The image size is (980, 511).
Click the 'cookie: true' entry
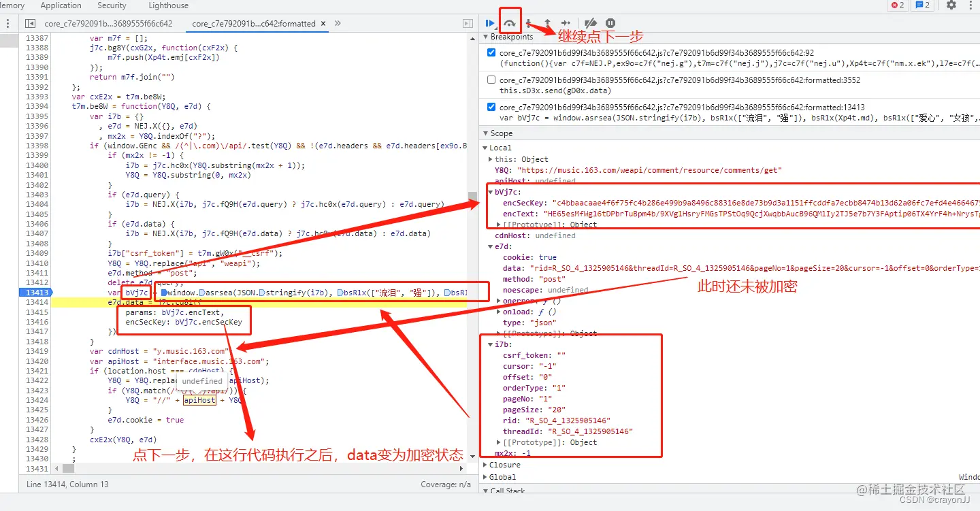529,257
